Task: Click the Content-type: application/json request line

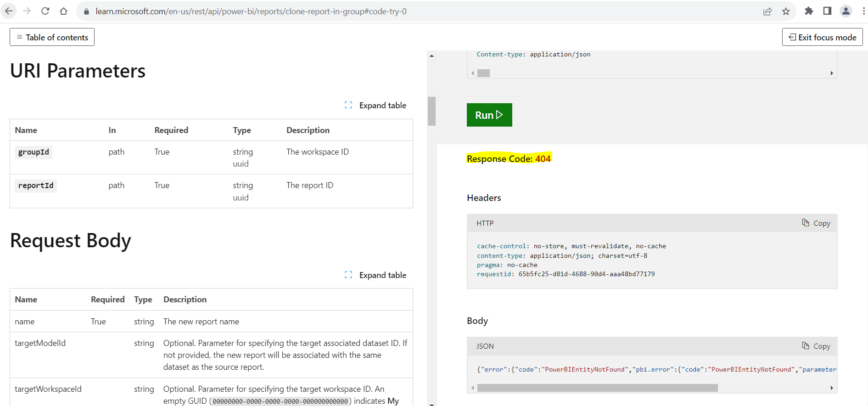Action: click(x=533, y=54)
